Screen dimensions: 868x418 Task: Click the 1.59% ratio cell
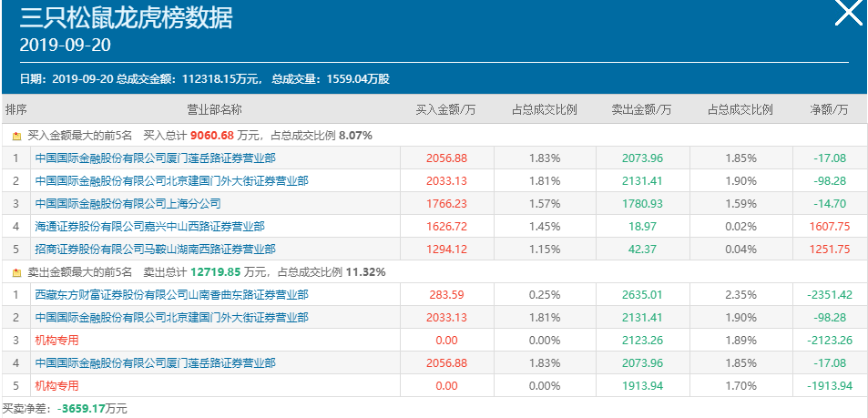(x=740, y=204)
